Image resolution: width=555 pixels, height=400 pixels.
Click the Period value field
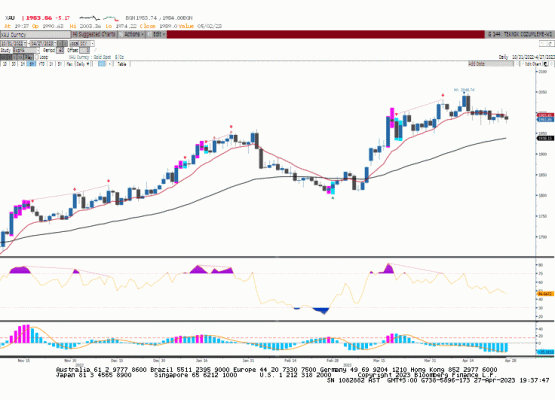(x=60, y=51)
